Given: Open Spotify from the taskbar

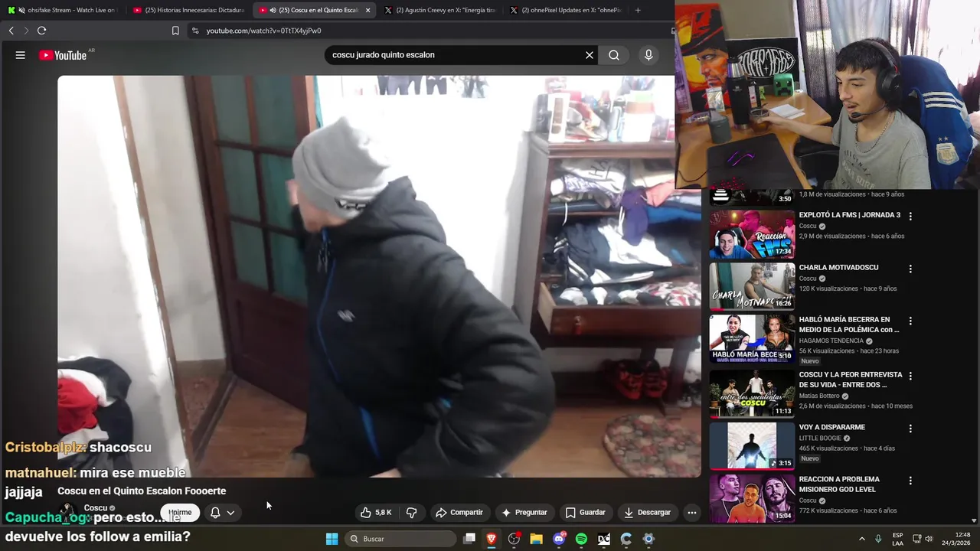Looking at the screenshot, I should click(581, 539).
